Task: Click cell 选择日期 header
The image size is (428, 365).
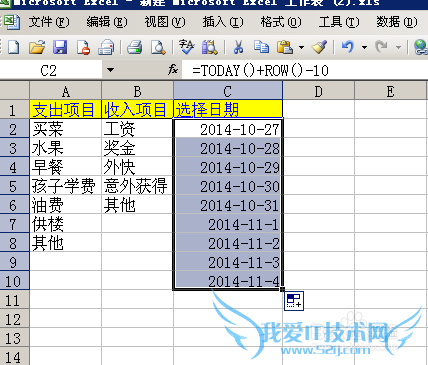Action: 228,109
